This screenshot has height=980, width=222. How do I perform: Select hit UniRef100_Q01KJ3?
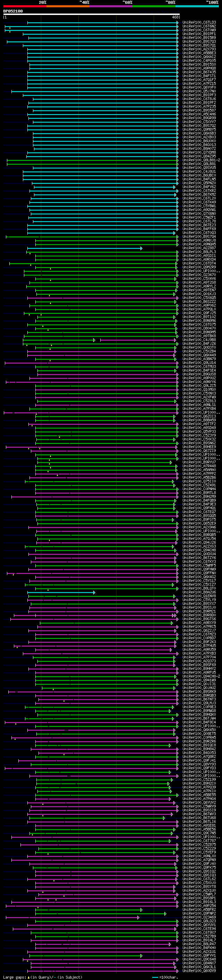tap(199, 294)
